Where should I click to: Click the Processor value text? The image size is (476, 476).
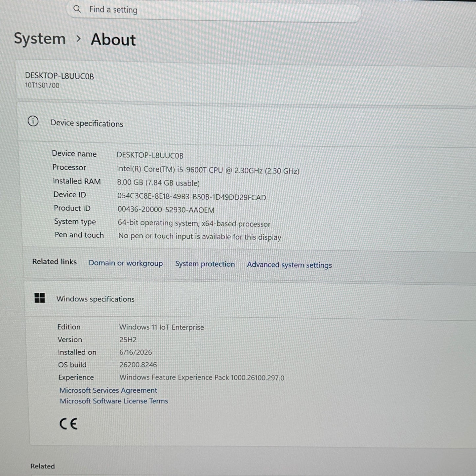click(208, 170)
